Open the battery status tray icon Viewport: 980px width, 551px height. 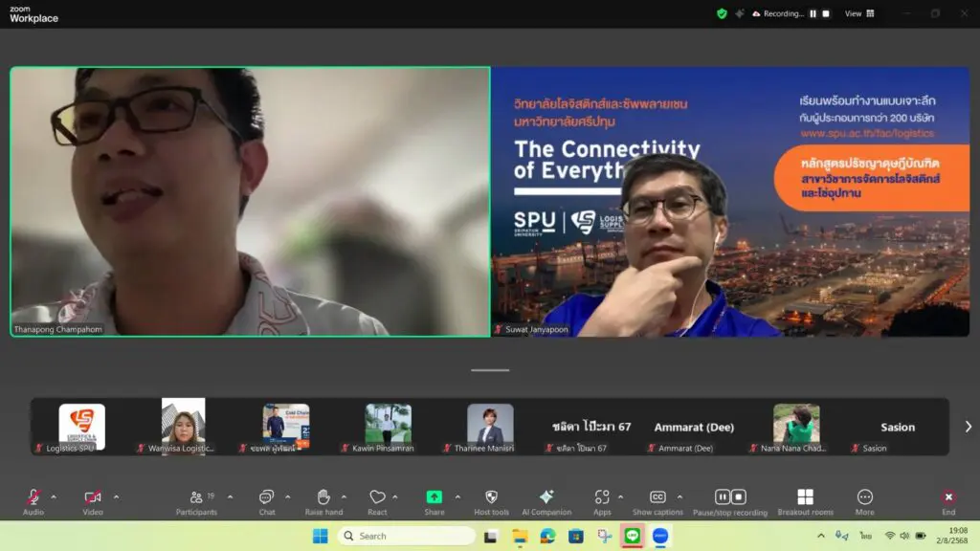coord(921,536)
